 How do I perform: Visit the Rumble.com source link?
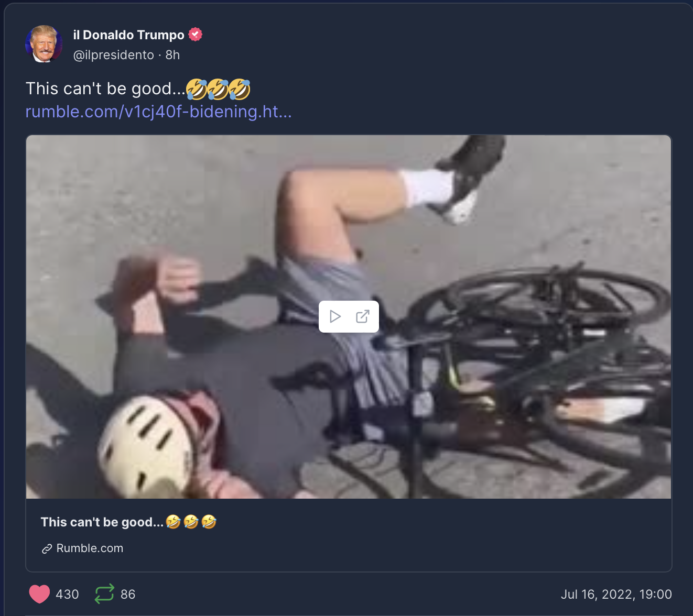[90, 548]
